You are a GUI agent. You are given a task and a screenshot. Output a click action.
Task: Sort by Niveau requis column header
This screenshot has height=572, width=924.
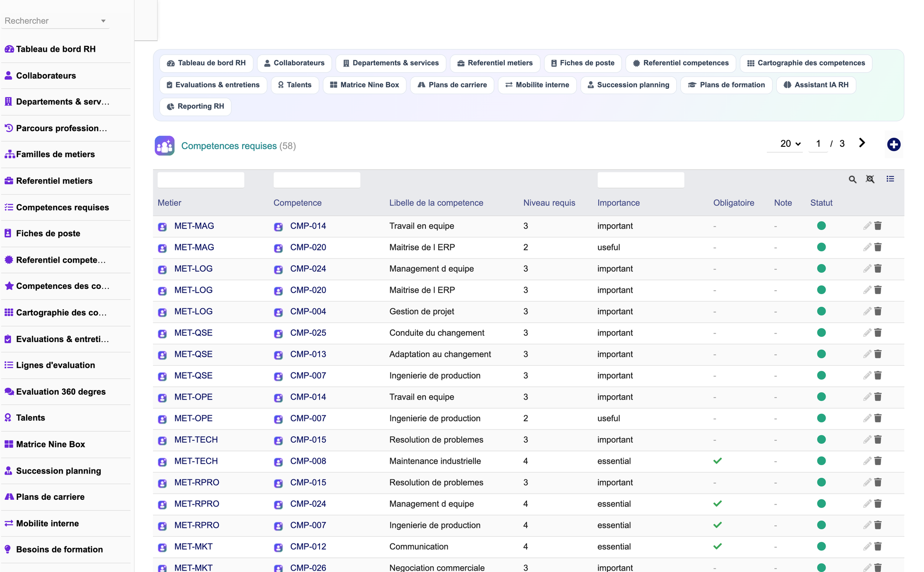(x=549, y=203)
